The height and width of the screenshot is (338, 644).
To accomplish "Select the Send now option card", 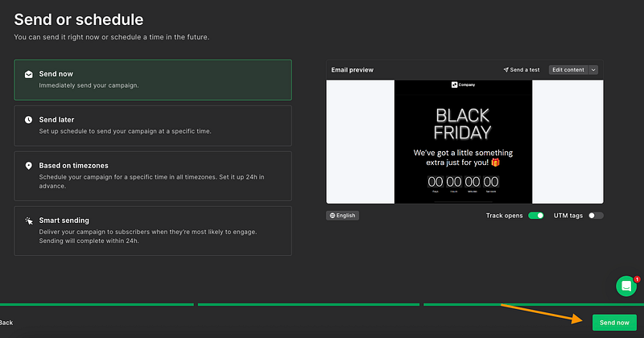I will [153, 80].
